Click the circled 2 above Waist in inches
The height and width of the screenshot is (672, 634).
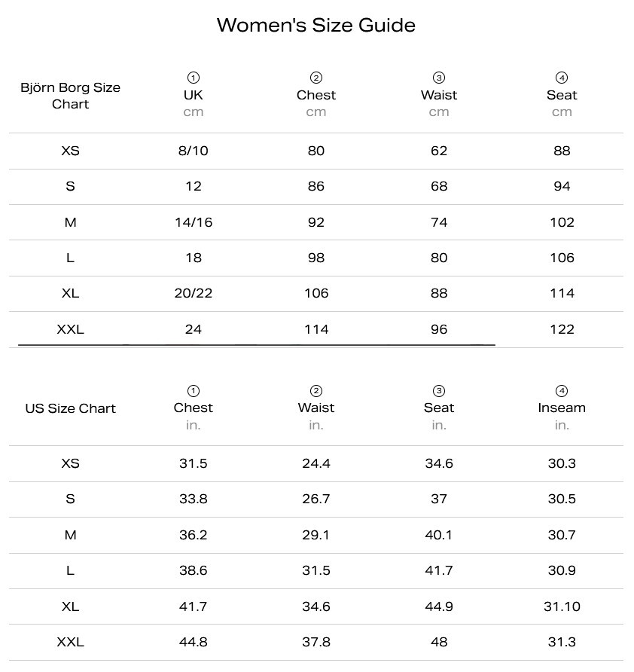(316, 391)
